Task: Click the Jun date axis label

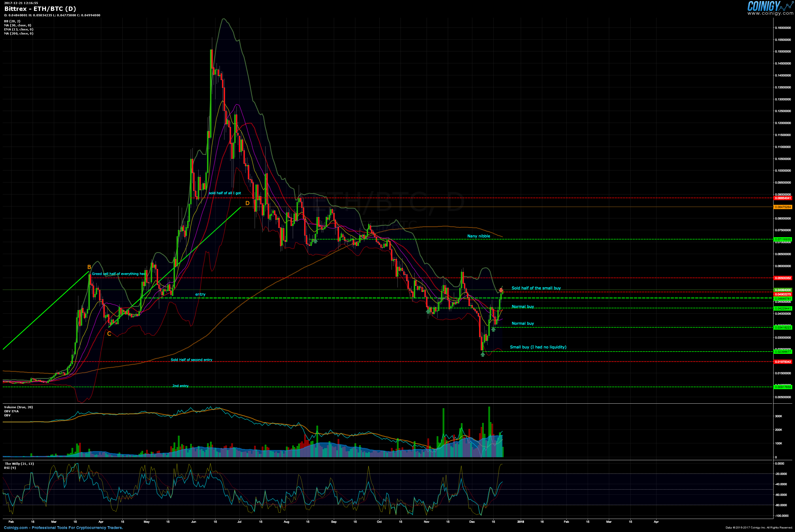Action: coord(194,522)
